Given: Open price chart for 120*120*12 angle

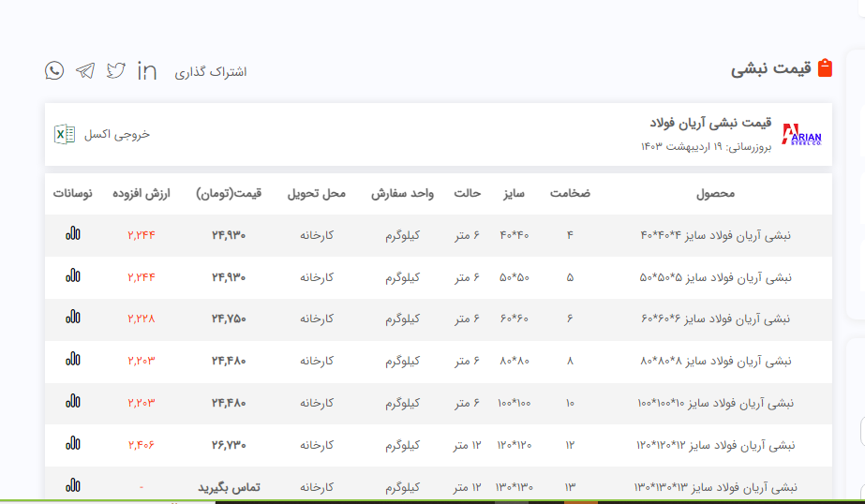Looking at the screenshot, I should (x=73, y=443).
